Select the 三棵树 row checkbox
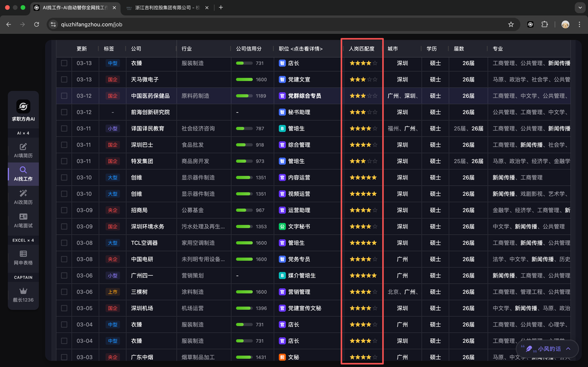 pyautogui.click(x=64, y=292)
